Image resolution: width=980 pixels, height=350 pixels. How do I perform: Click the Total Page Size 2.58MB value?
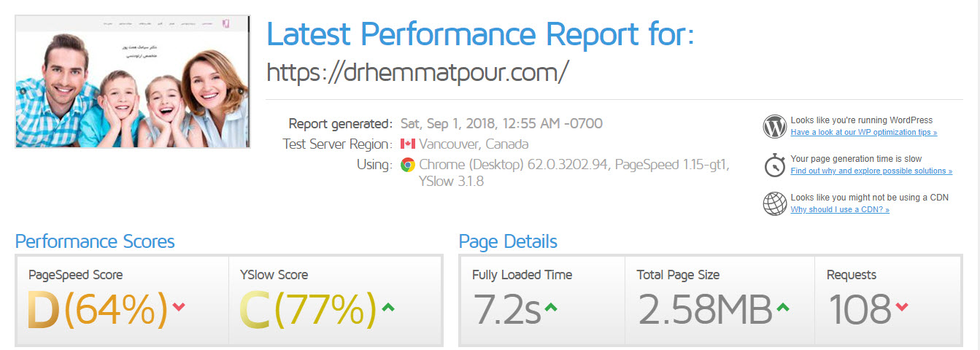(705, 310)
